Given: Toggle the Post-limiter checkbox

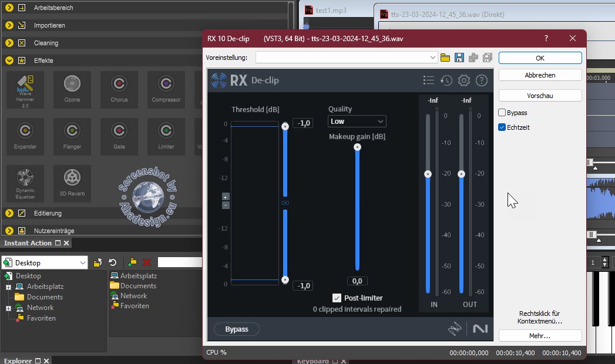Looking at the screenshot, I should [337, 298].
